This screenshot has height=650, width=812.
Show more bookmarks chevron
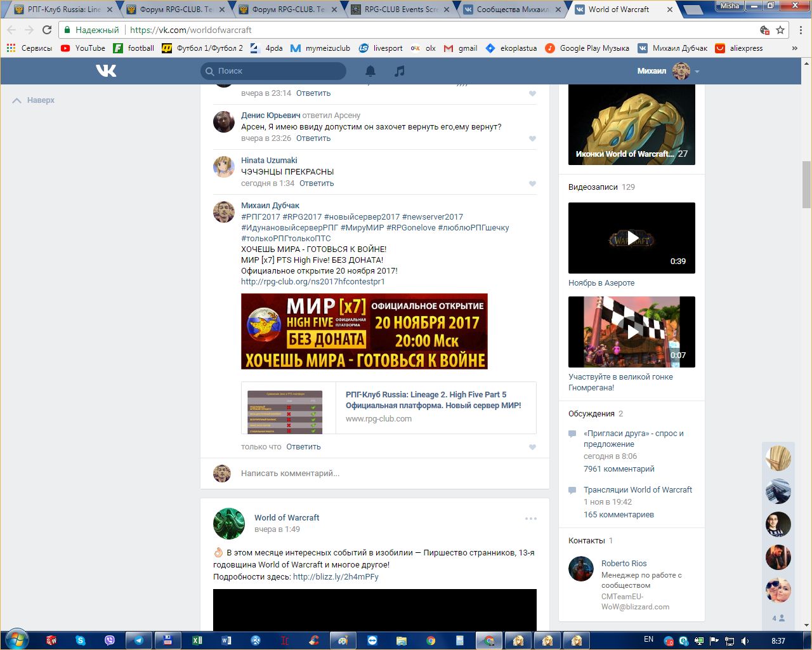pyautogui.click(x=795, y=48)
